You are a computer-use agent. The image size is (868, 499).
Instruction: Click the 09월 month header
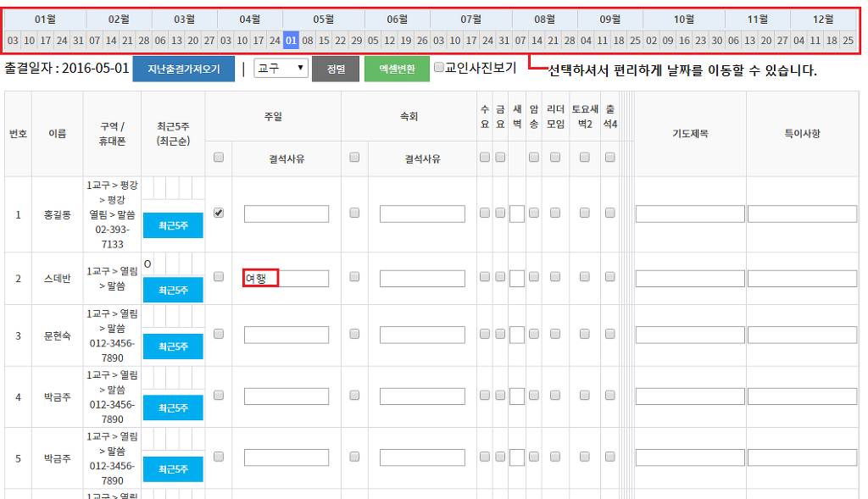(x=610, y=19)
